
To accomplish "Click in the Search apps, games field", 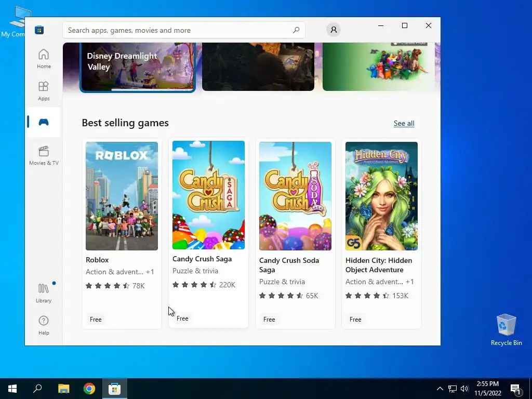I will (x=183, y=30).
